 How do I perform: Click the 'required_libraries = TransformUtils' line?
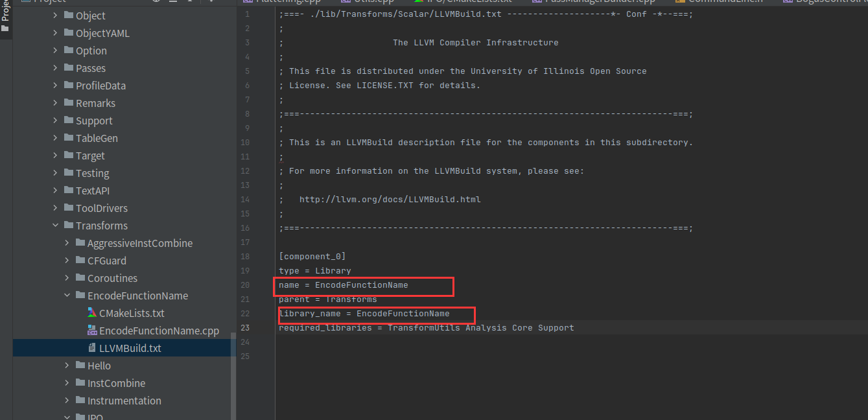click(x=427, y=328)
